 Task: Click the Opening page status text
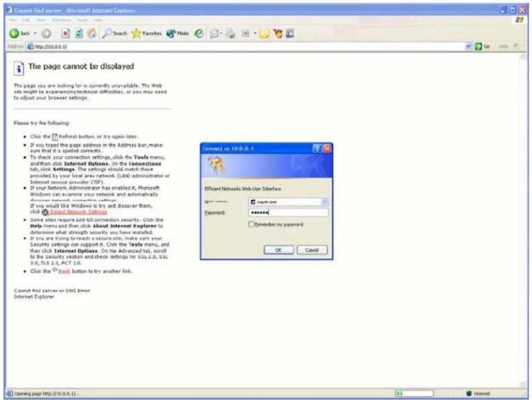coord(47,394)
